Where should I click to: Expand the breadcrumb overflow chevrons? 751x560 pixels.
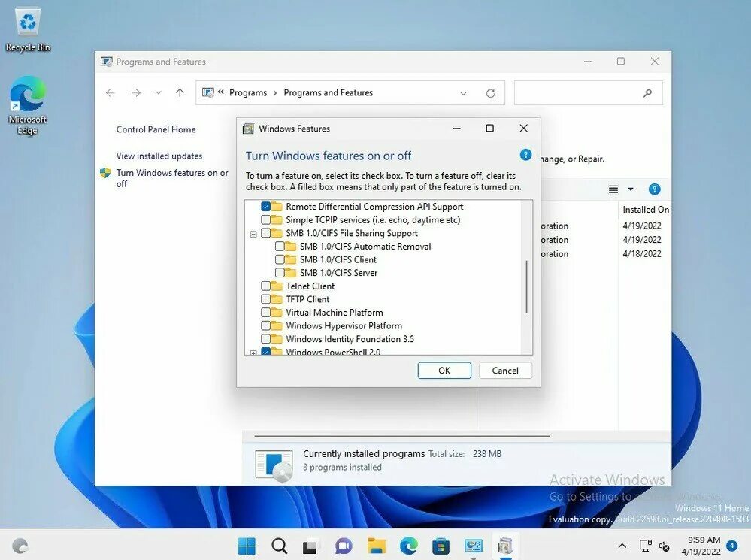click(x=221, y=92)
